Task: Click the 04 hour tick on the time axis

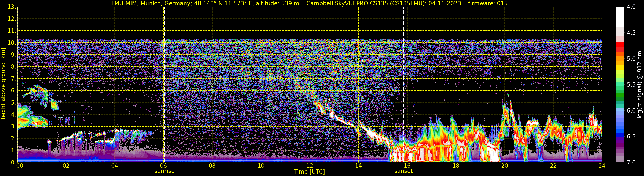Action: [x=115, y=166]
